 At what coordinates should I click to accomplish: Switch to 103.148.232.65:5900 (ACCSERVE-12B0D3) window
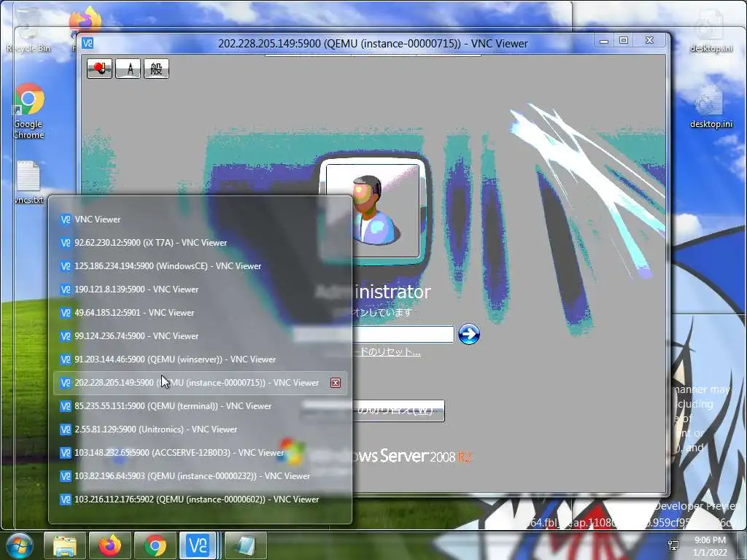[200, 453]
